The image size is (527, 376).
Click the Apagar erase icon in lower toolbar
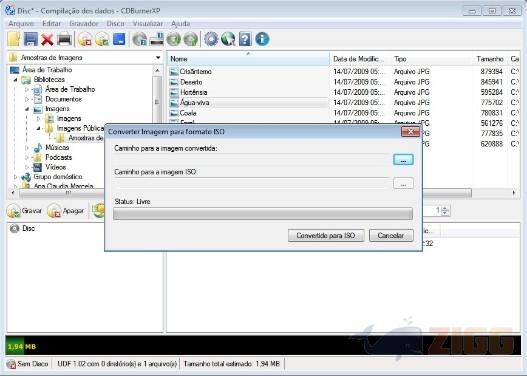click(x=54, y=211)
